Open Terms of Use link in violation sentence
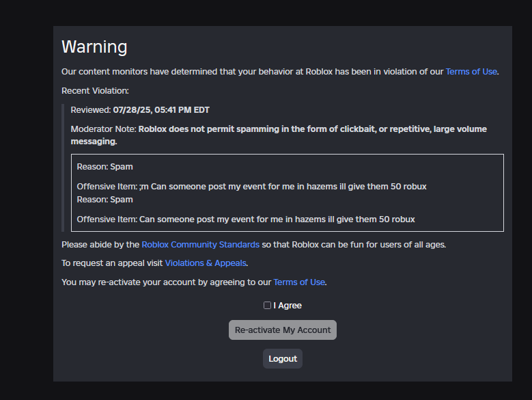The height and width of the screenshot is (400, 532). [x=471, y=71]
